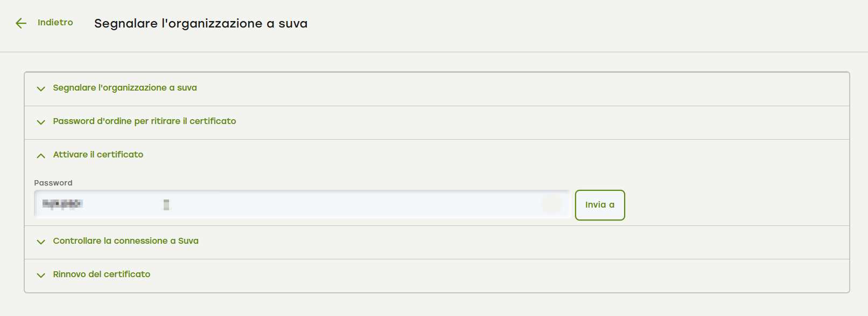Click chevron for Rinnovo del certificato
Image resolution: width=868 pixels, height=316 pixels.
(41, 275)
